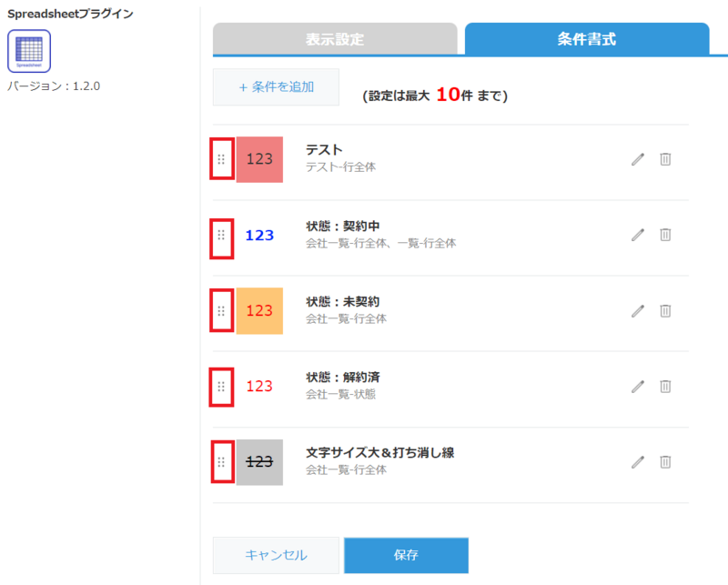Click the Spreadsheet plugin icon
This screenshot has width=728, height=585.
click(x=29, y=50)
